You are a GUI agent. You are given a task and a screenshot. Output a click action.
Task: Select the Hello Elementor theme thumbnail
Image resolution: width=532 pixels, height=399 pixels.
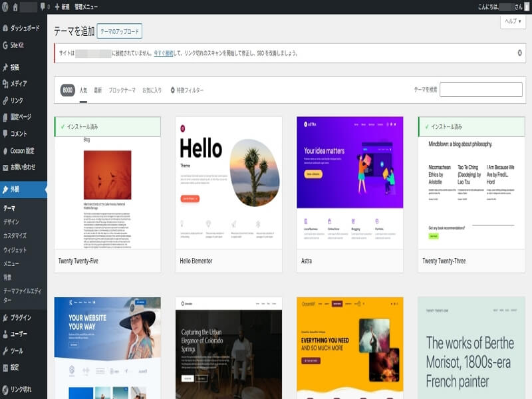tap(229, 183)
